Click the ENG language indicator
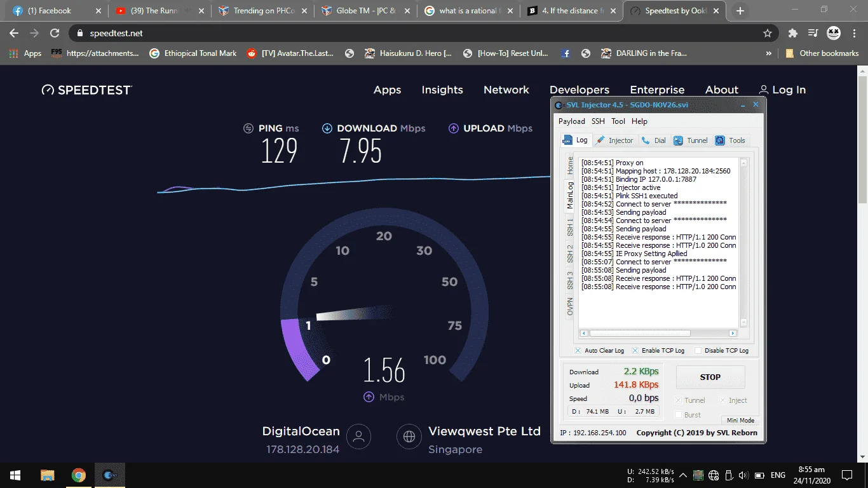Screen dimensions: 868x488 [x=778, y=475]
